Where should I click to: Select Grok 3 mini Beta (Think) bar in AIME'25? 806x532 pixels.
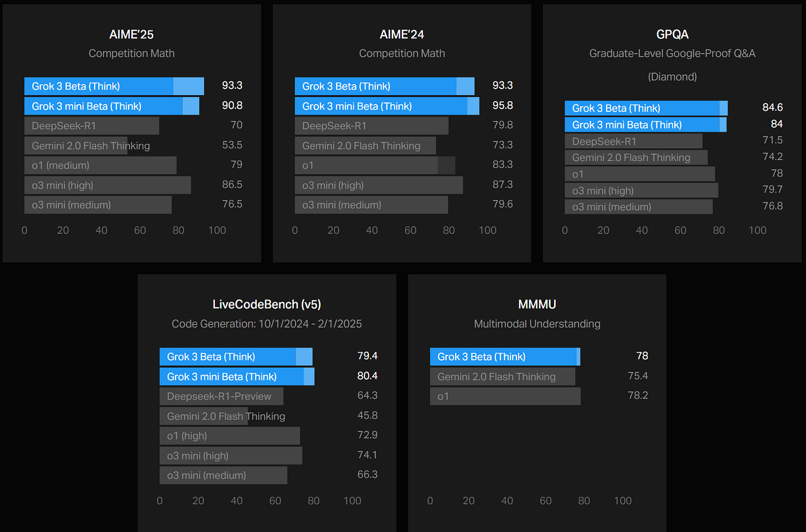(112, 106)
